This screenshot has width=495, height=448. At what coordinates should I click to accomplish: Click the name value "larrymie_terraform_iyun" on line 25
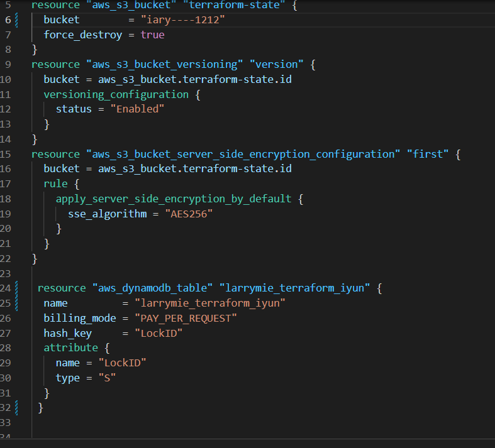[x=210, y=303]
